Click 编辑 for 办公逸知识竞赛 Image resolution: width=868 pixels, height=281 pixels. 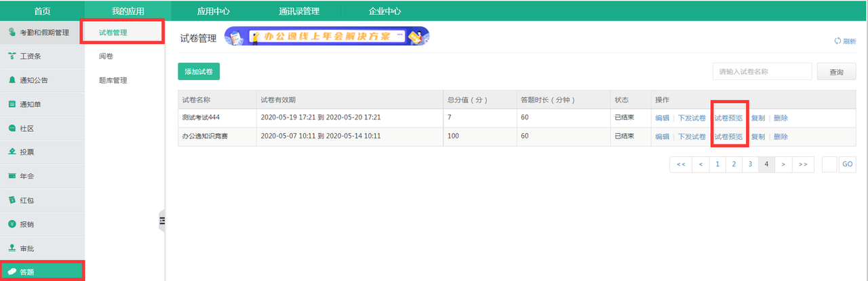point(662,136)
